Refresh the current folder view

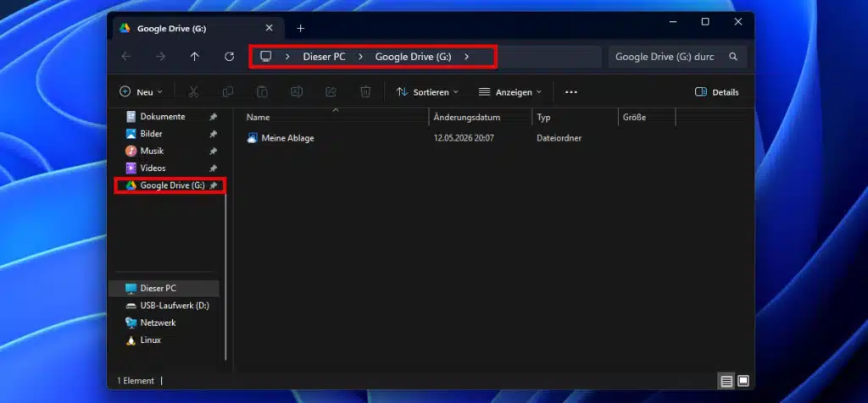229,57
